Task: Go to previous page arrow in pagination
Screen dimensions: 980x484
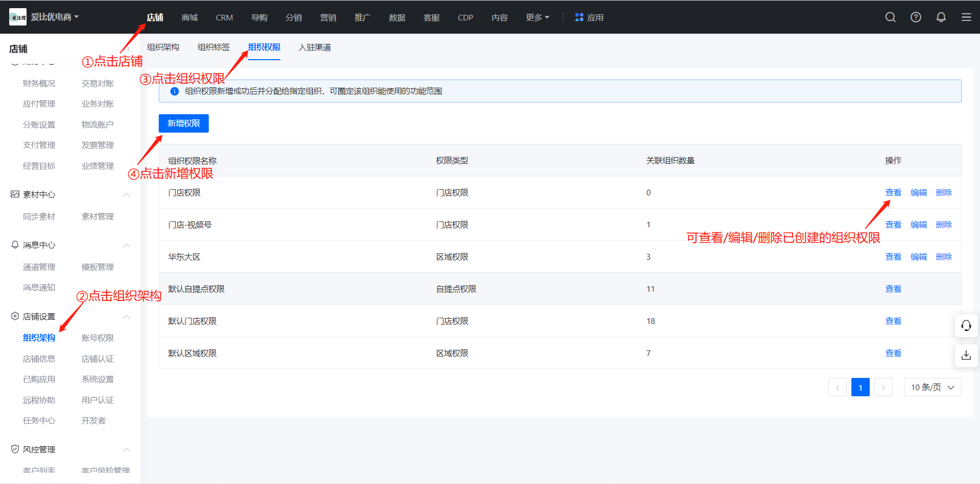Action: click(x=837, y=387)
